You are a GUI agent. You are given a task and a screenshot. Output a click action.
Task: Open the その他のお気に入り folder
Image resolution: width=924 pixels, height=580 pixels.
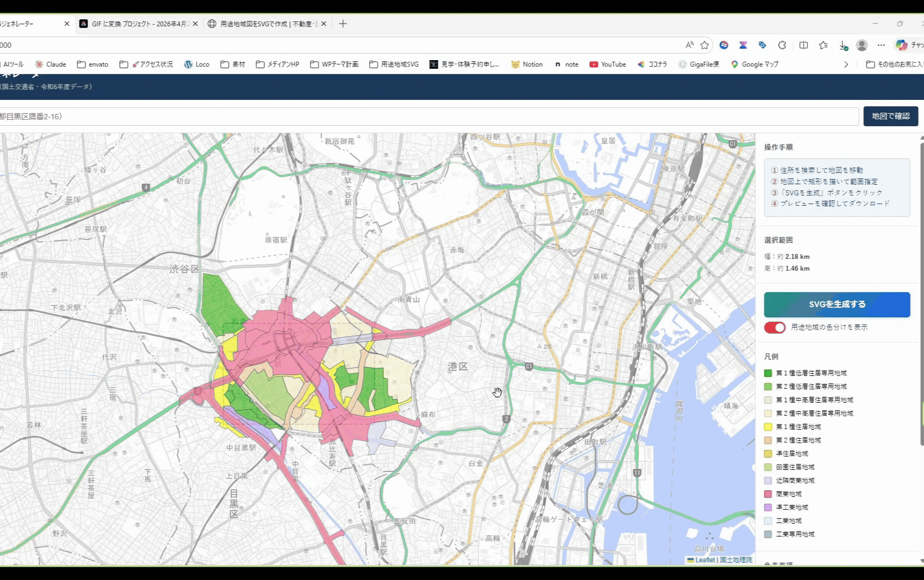coord(894,64)
